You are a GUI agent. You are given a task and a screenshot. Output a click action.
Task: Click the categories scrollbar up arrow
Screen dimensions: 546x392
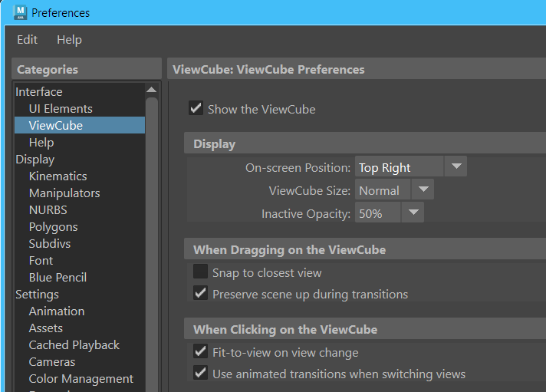tap(151, 91)
